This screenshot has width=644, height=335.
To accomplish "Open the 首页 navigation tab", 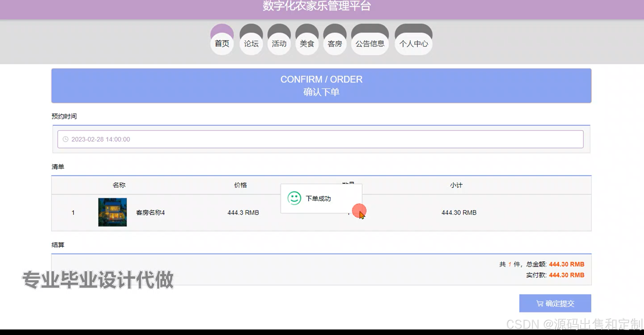I will pos(222,44).
